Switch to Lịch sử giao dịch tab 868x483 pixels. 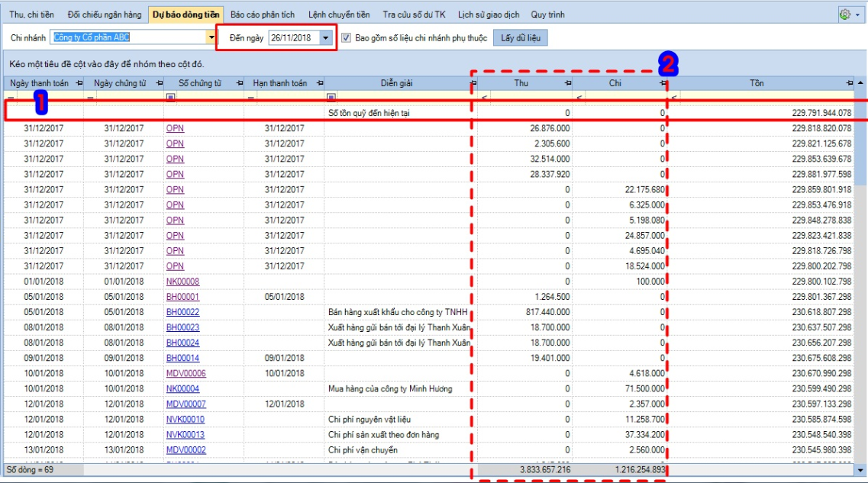pyautogui.click(x=489, y=14)
